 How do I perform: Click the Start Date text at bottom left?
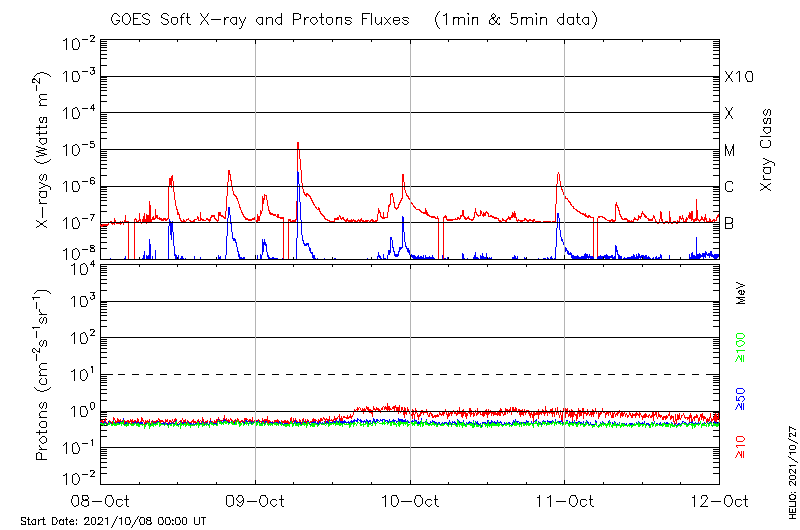[113, 521]
